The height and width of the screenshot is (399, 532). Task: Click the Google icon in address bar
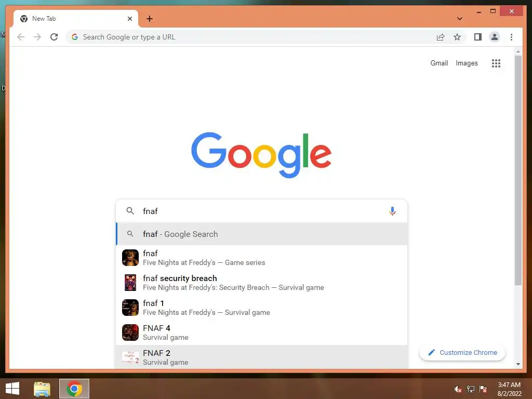(x=75, y=37)
